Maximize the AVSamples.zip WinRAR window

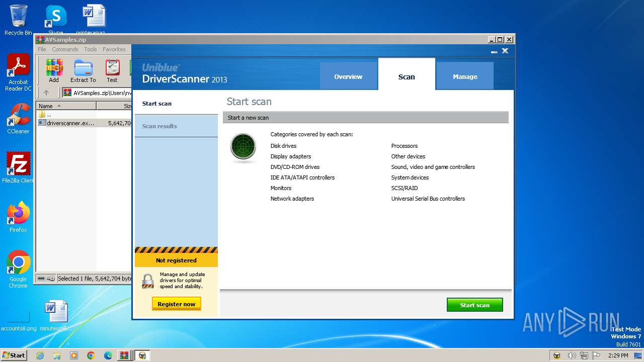pyautogui.click(x=500, y=39)
